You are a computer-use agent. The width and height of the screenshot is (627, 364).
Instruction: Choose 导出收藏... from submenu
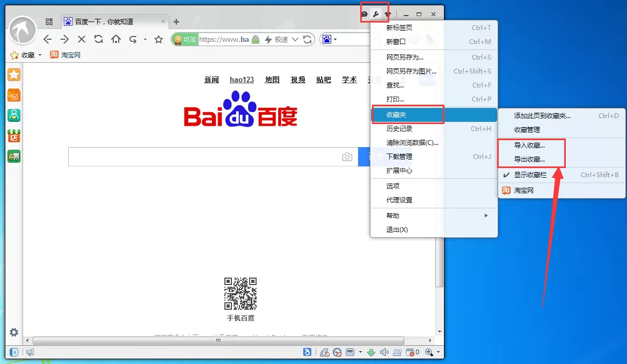coord(562,159)
